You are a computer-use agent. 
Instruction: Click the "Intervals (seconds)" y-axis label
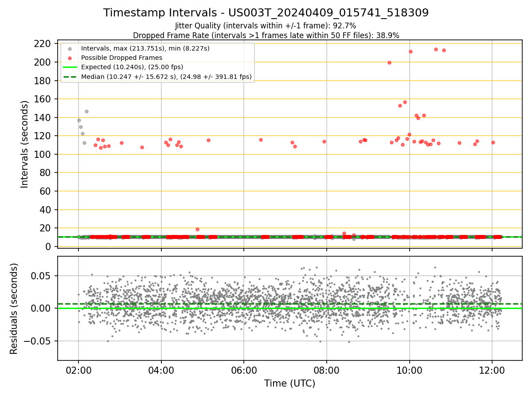point(25,144)
